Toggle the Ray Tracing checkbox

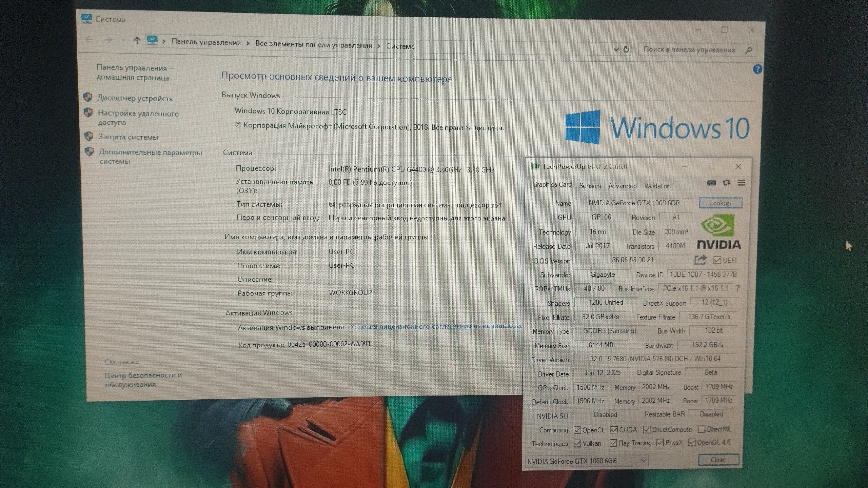(x=613, y=443)
